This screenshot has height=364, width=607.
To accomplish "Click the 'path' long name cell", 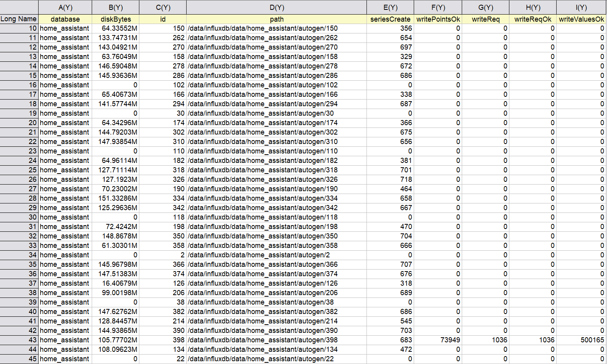I will [x=276, y=19].
